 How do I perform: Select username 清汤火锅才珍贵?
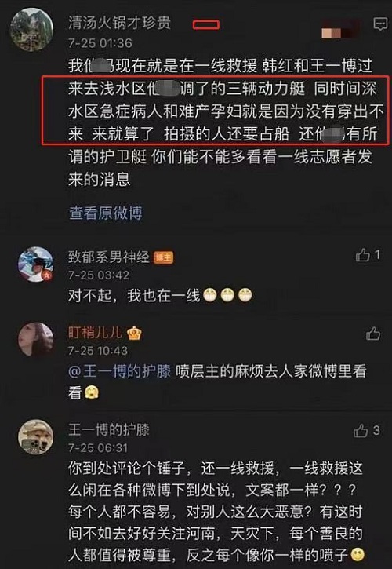coord(119,24)
